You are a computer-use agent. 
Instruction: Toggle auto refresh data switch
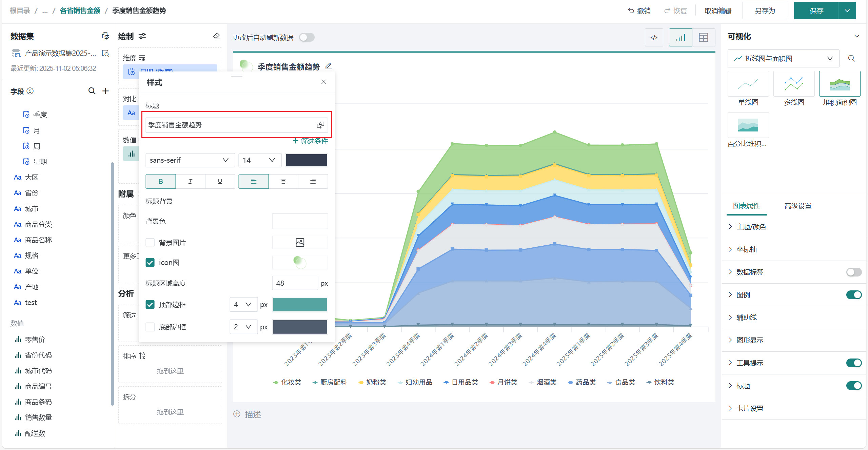point(307,37)
